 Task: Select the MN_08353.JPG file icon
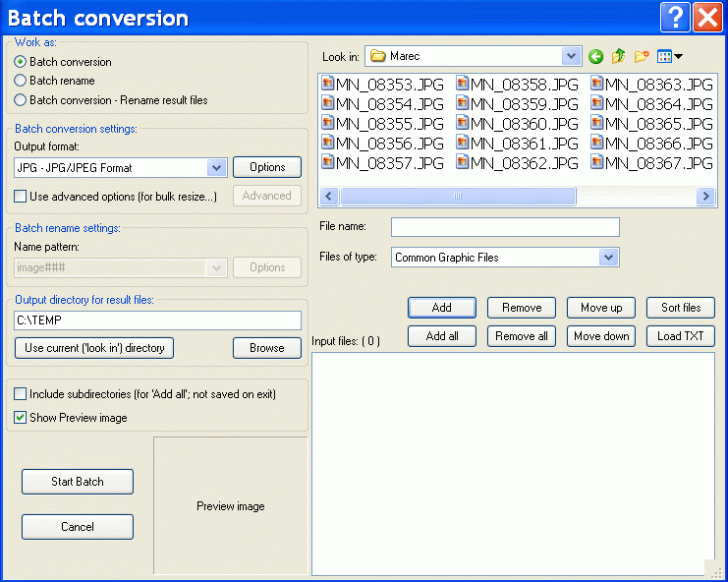point(328,85)
